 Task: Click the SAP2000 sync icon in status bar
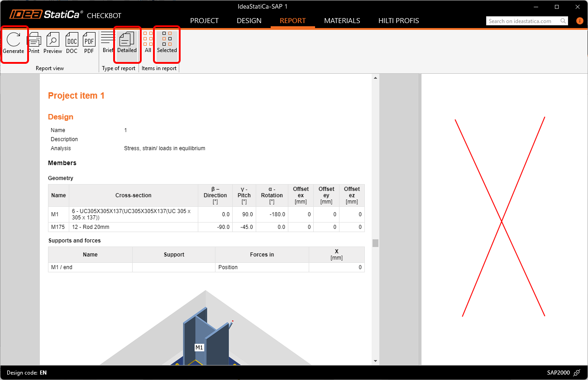point(576,372)
